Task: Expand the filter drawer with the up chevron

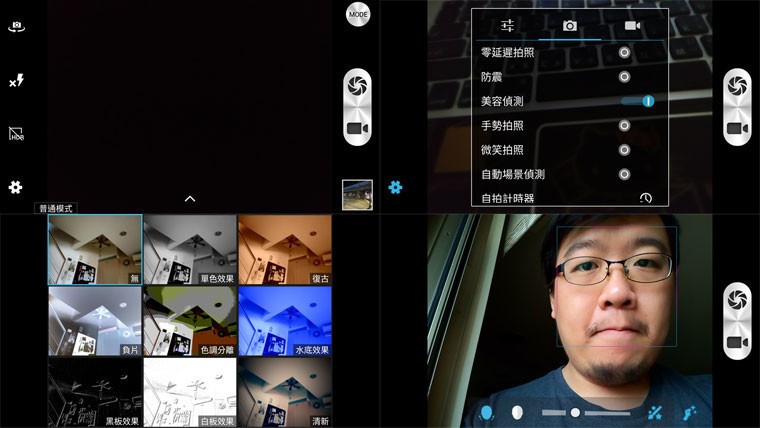Action: tap(190, 199)
